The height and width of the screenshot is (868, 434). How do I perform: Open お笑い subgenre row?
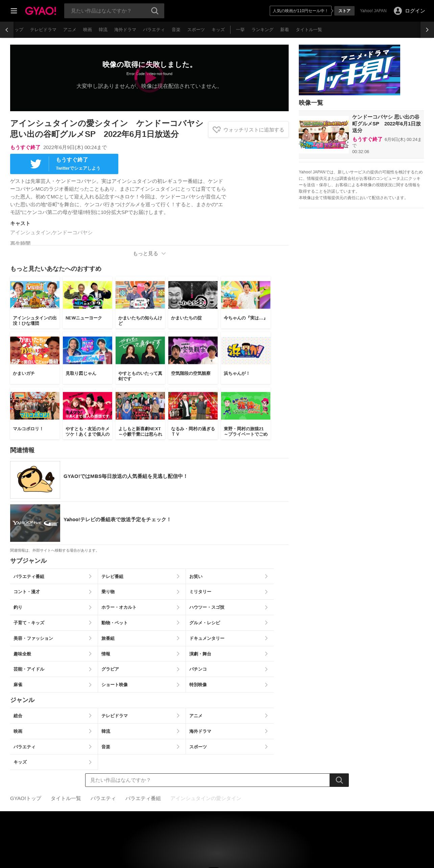[230, 576]
